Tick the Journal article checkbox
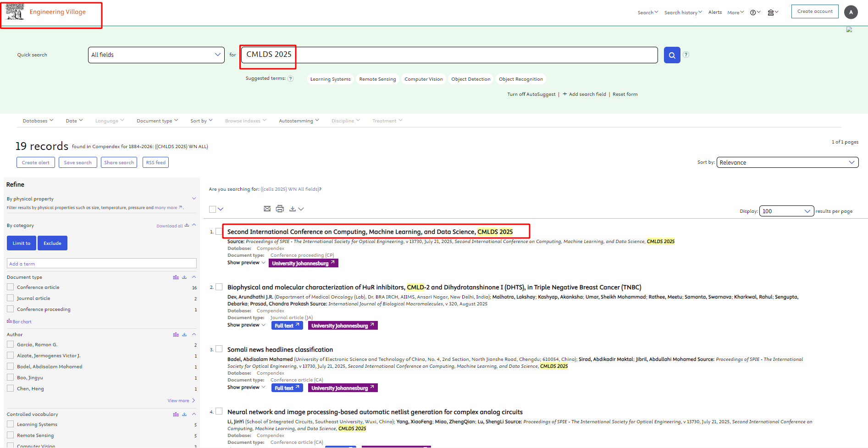The width and height of the screenshot is (868, 448). (x=11, y=298)
